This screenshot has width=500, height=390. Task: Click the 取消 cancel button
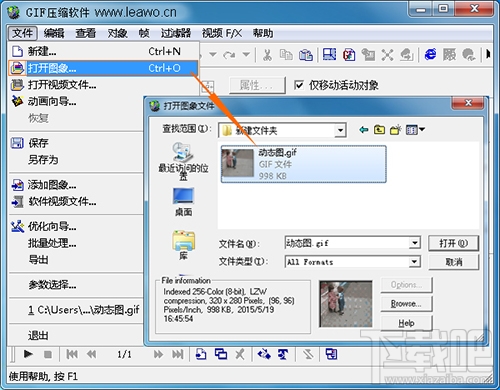click(x=453, y=262)
